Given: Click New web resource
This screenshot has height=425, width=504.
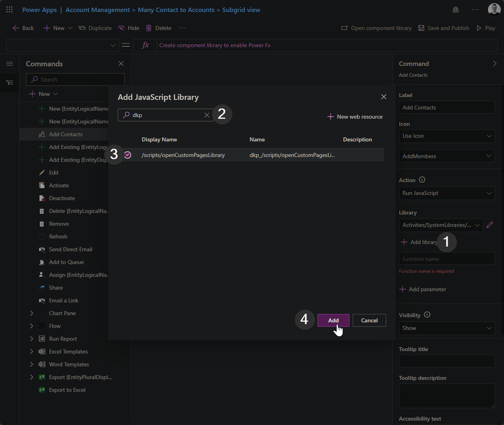Looking at the screenshot, I should [x=355, y=117].
